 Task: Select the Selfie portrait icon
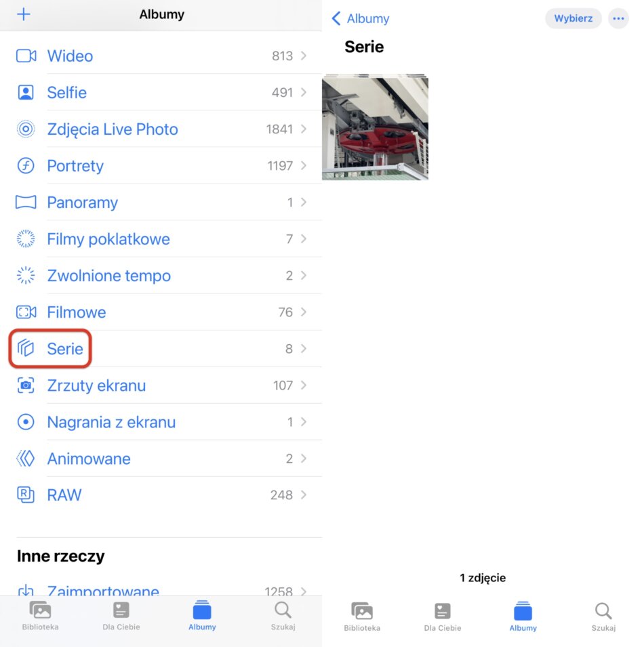(x=26, y=92)
